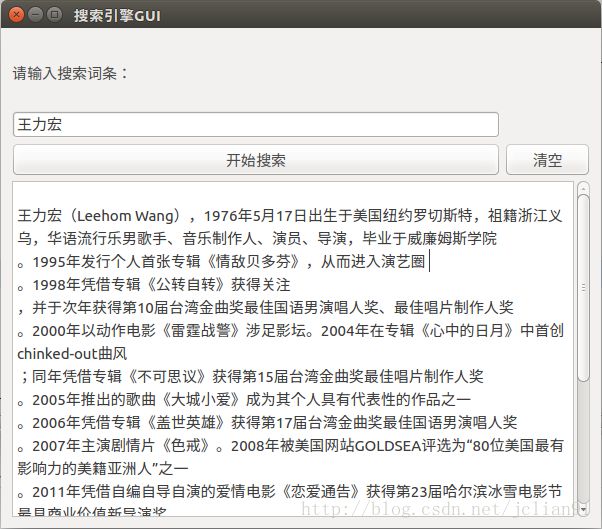Click the 开始搜索 button
Viewport: 602px width, 529px height.
(256, 160)
